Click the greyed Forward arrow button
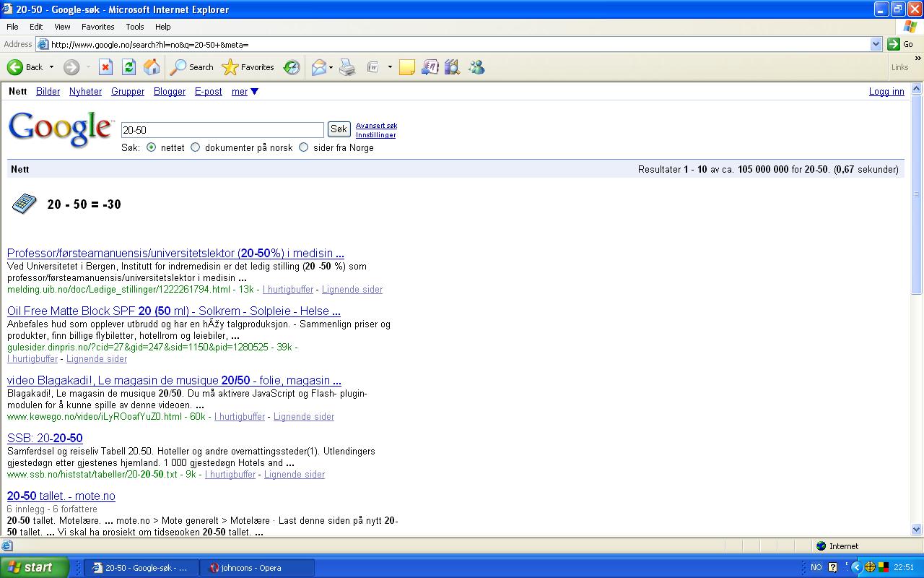The width and height of the screenshot is (924, 578). click(x=71, y=67)
